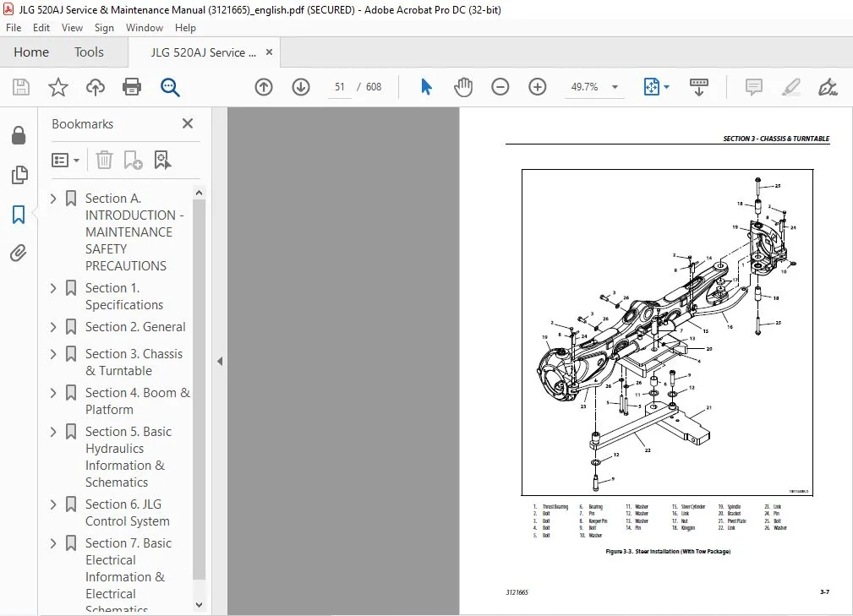Go to previous page with up arrow

tap(264, 87)
